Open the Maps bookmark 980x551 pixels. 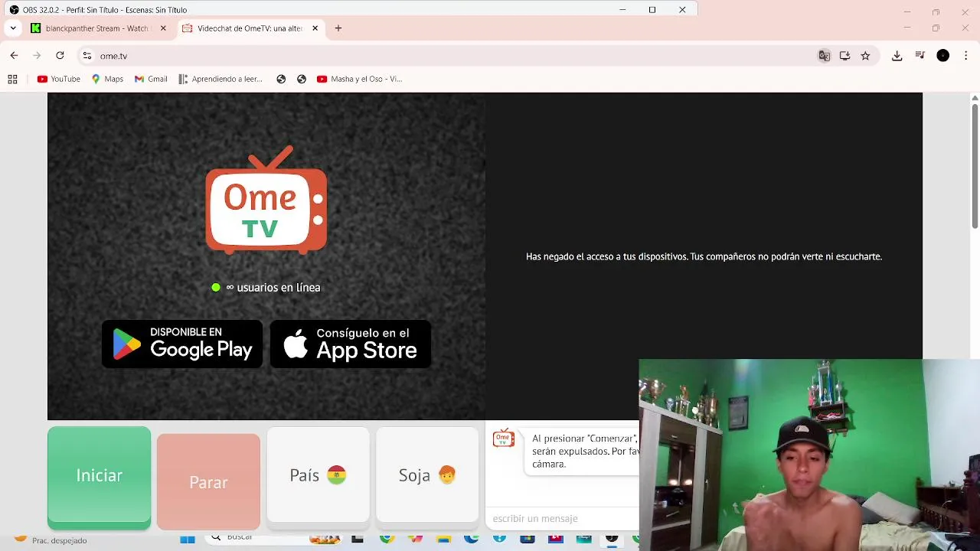(107, 79)
